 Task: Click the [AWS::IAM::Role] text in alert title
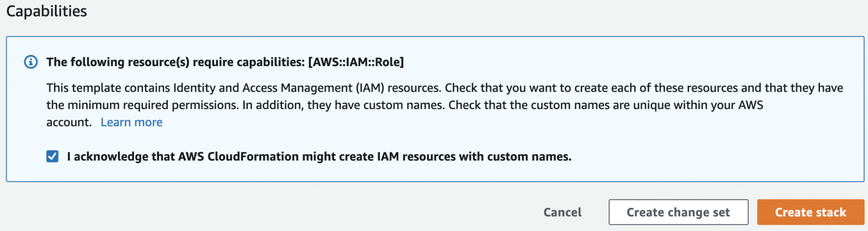pyautogui.click(x=356, y=62)
